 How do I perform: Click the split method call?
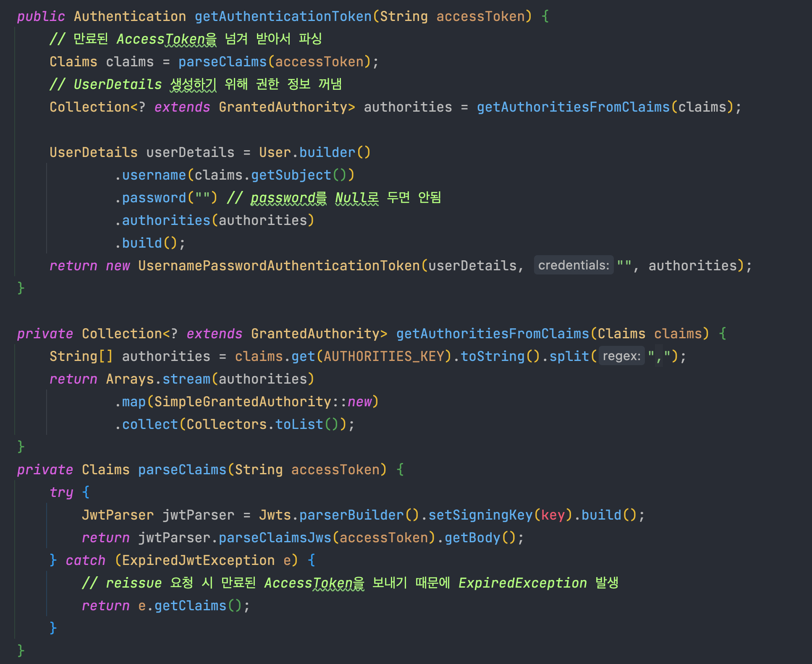click(x=569, y=356)
